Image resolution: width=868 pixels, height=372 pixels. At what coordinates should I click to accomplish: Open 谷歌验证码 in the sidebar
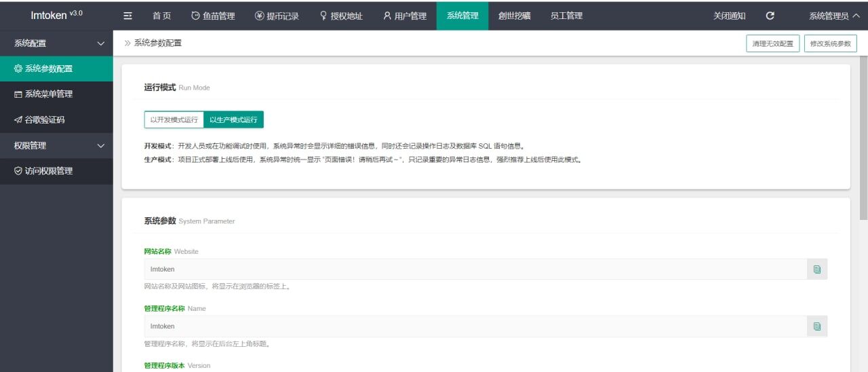[x=56, y=119]
